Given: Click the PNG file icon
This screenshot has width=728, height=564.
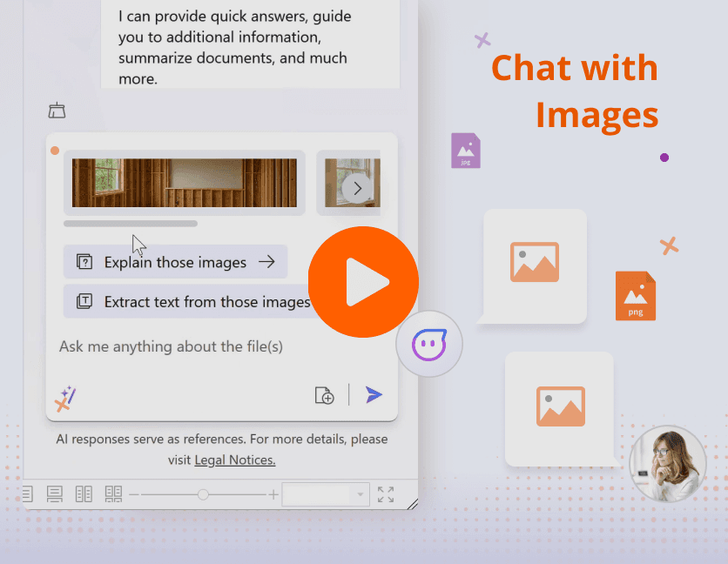Looking at the screenshot, I should coord(636,296).
